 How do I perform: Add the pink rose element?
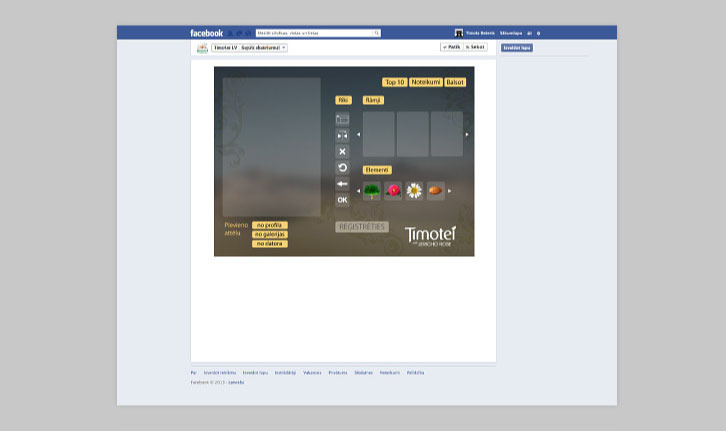[393, 191]
